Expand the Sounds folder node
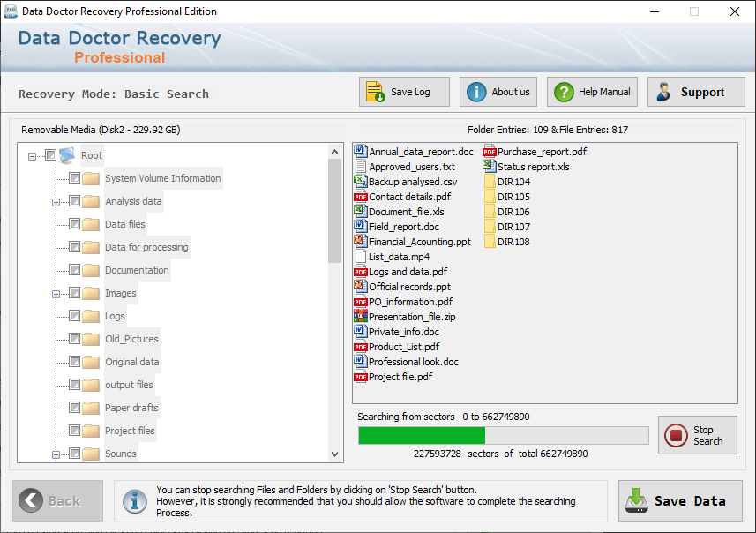This screenshot has width=756, height=533. pos(56,454)
